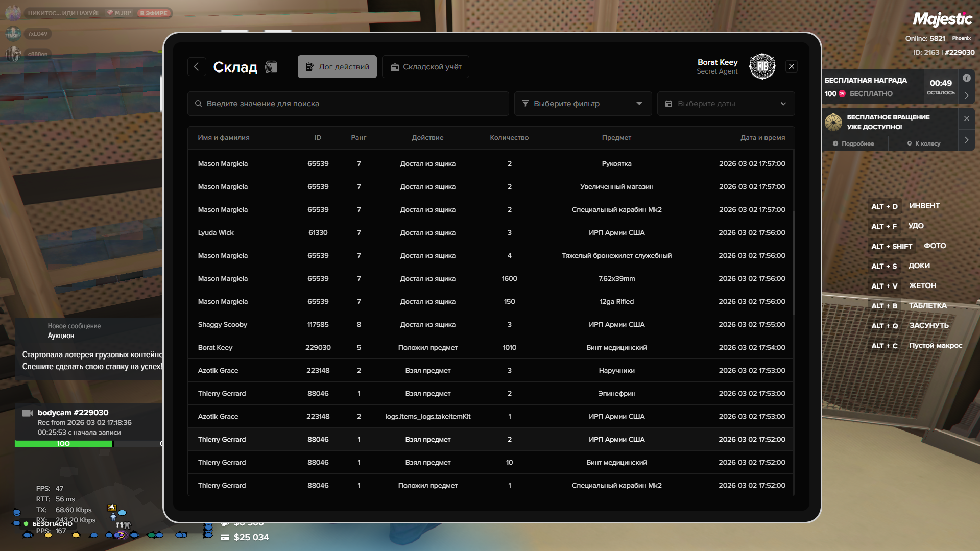Click the magnifier icon in search field

[x=198, y=104]
